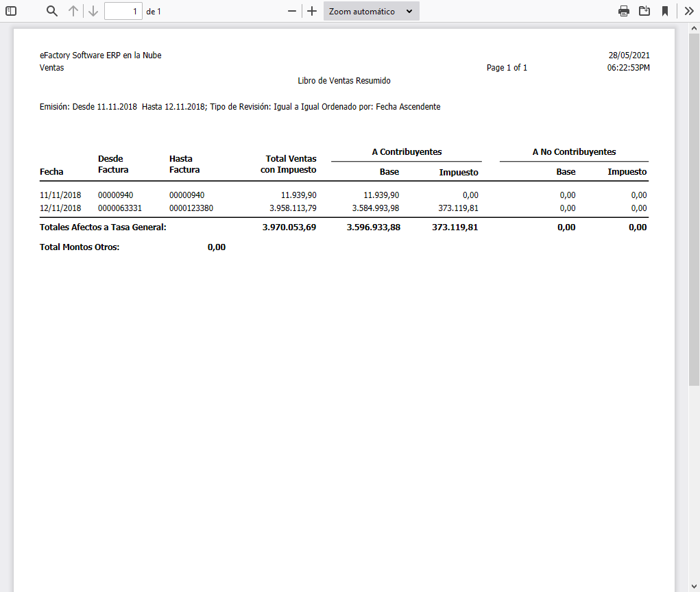
Task: Toggle the sidebar panel
Action: (x=11, y=11)
